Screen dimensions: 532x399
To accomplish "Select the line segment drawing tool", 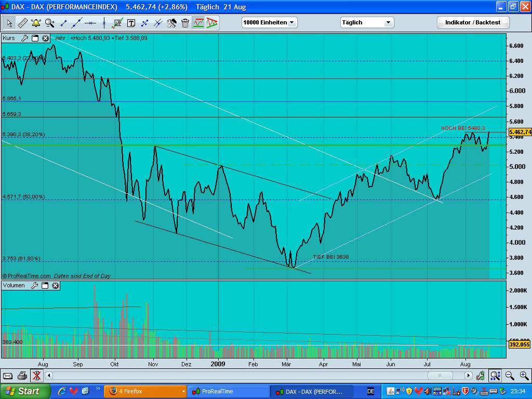I will [63, 23].
